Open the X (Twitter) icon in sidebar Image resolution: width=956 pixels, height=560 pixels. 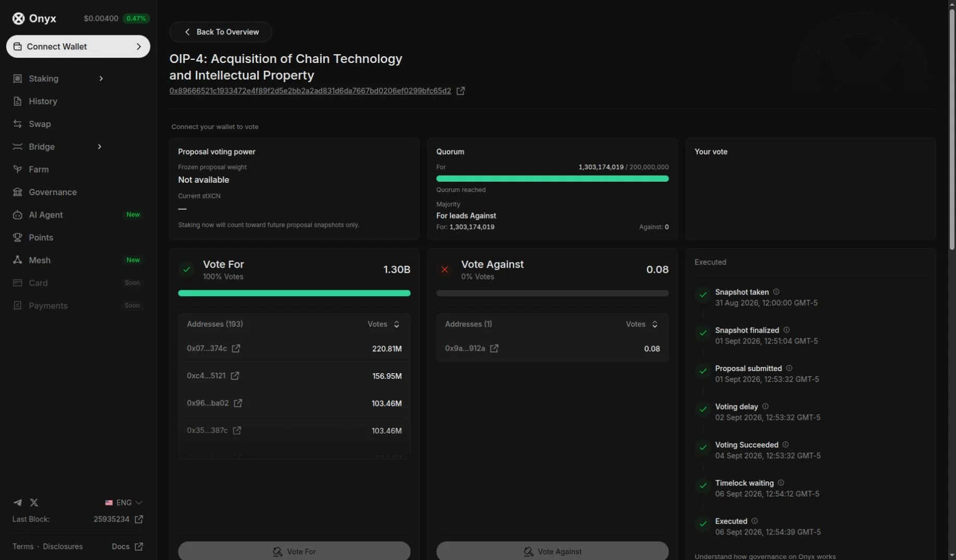[x=34, y=502]
